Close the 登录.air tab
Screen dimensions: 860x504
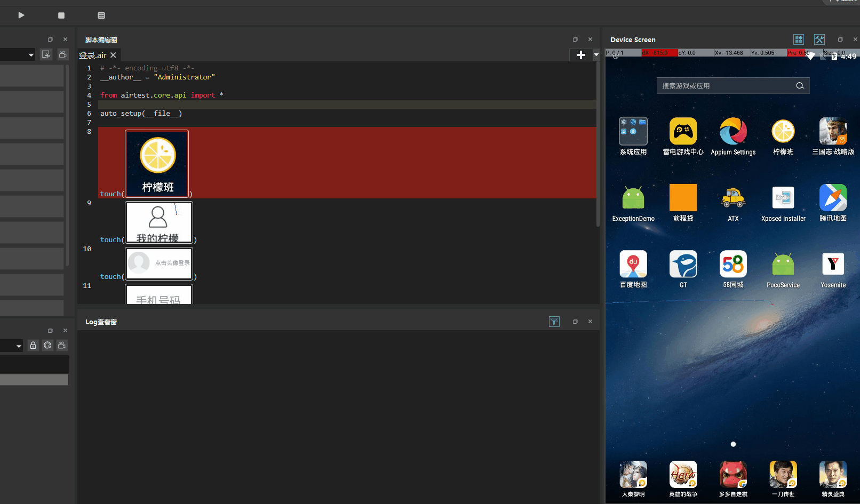tap(113, 55)
